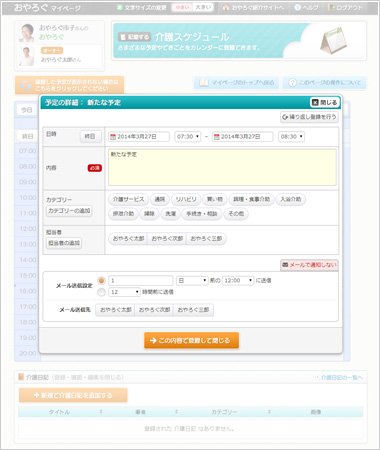The height and width of the screenshot is (450, 380).
Task: Click the おやろぐ マイページ header logo
Action: point(47,8)
